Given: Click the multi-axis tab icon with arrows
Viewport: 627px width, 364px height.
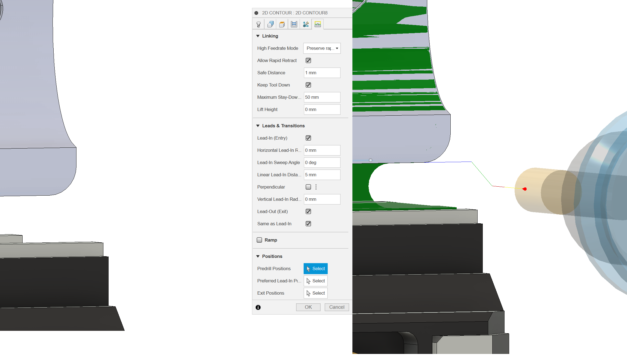Looking at the screenshot, I should pyautogui.click(x=306, y=24).
